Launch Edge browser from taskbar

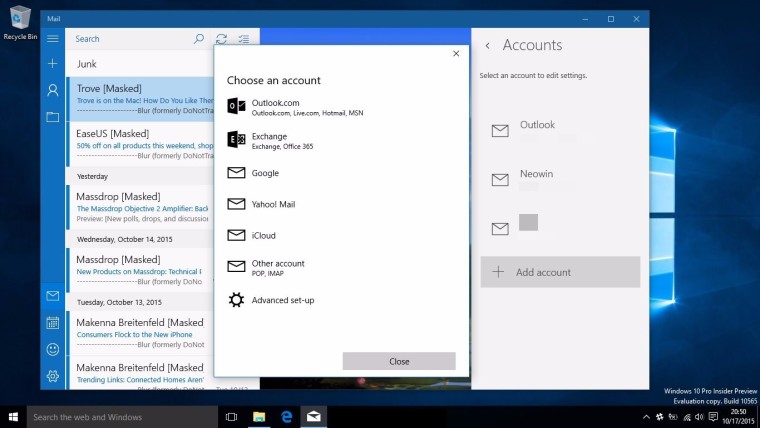tap(286, 417)
